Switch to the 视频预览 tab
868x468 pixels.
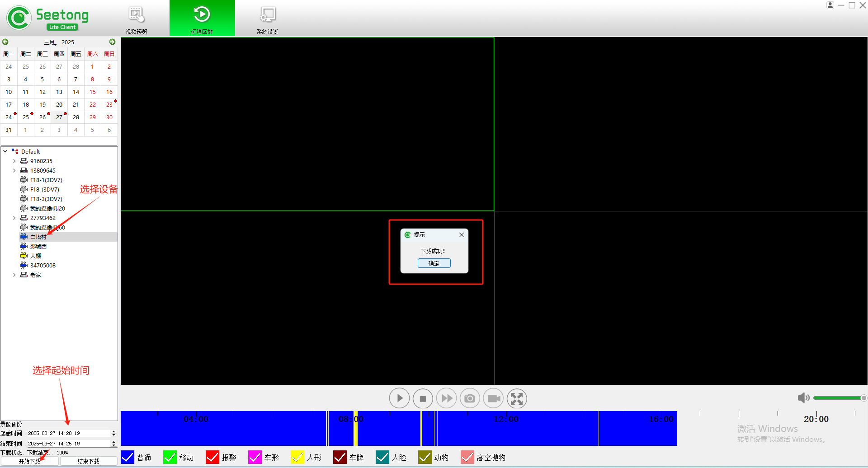(x=136, y=19)
